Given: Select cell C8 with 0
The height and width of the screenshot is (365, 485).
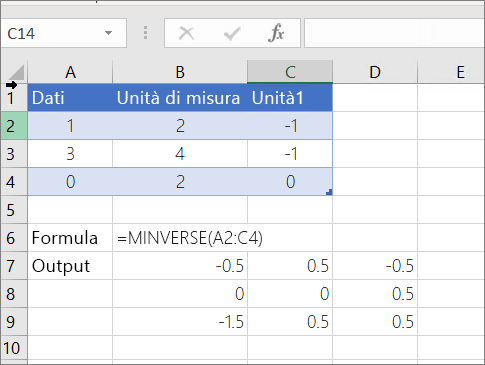Looking at the screenshot, I should (290, 294).
